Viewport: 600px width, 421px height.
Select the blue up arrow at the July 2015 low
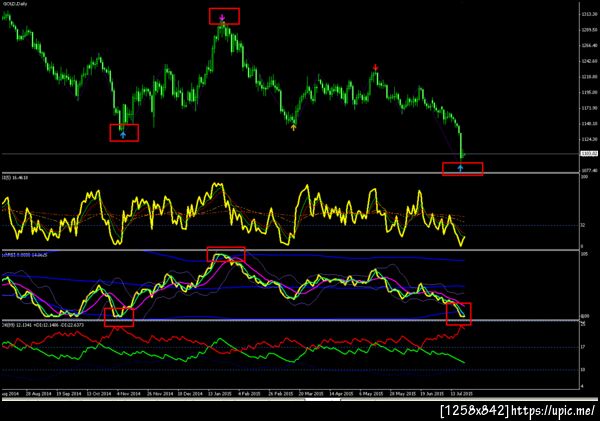pos(460,168)
